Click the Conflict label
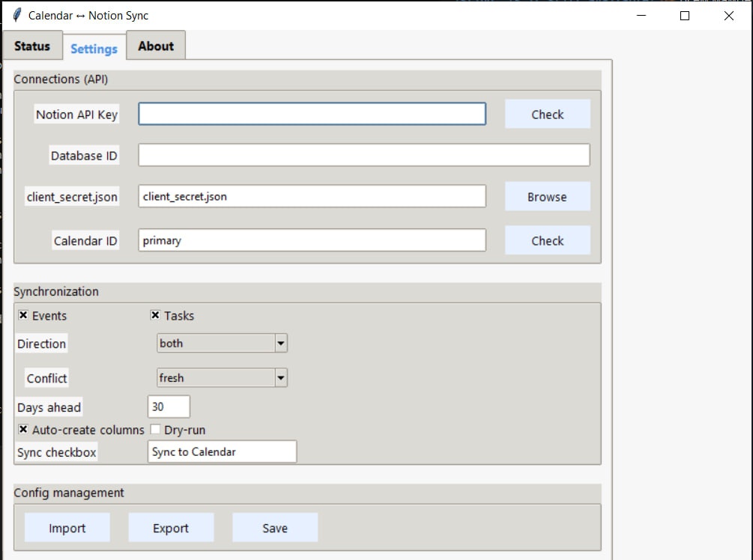This screenshot has width=753, height=560. (46, 378)
